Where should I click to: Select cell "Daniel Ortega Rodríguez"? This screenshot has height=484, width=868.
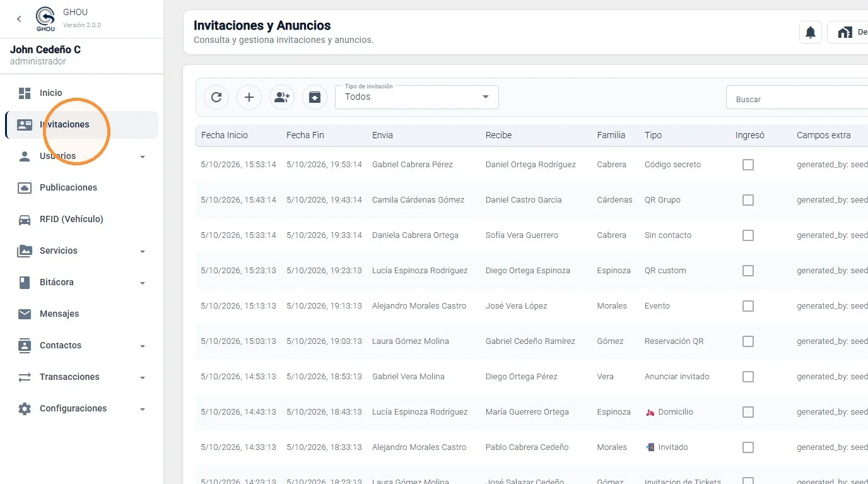(531, 165)
